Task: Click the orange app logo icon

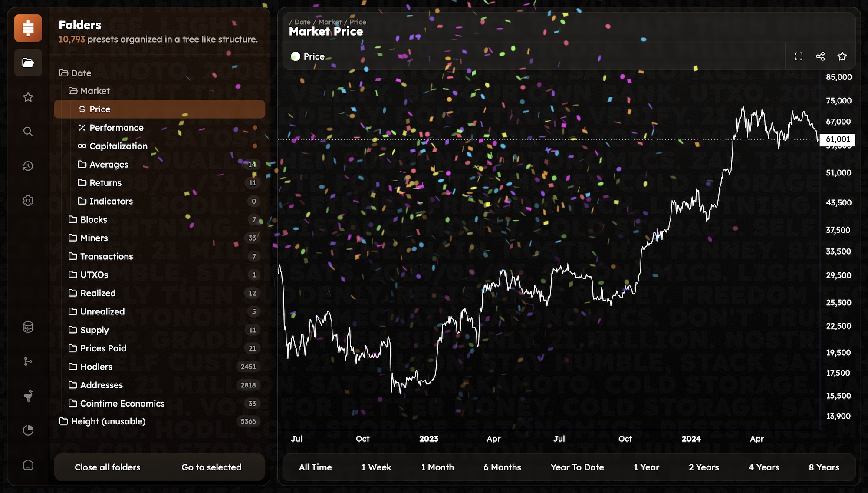Action: (28, 28)
